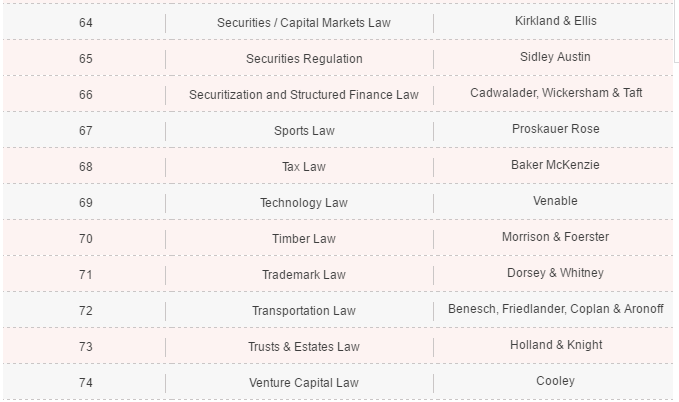
Task: Select the Trademark Law row
Action: click(x=303, y=275)
